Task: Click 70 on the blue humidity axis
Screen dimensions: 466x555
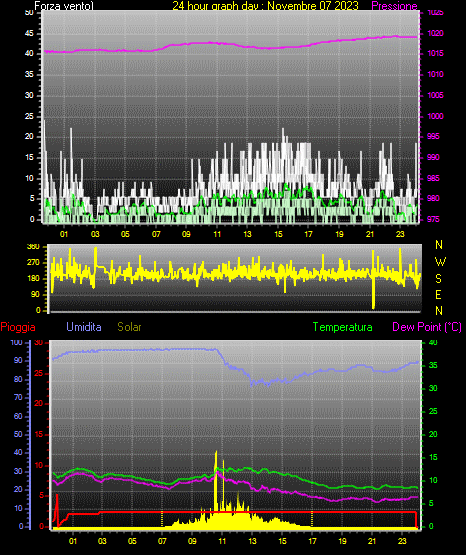Action: coord(18,397)
